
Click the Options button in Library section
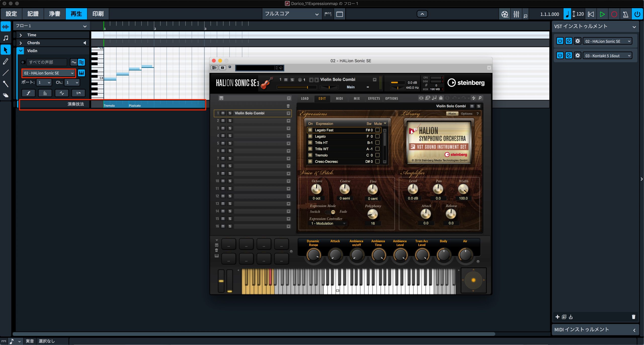[466, 114]
